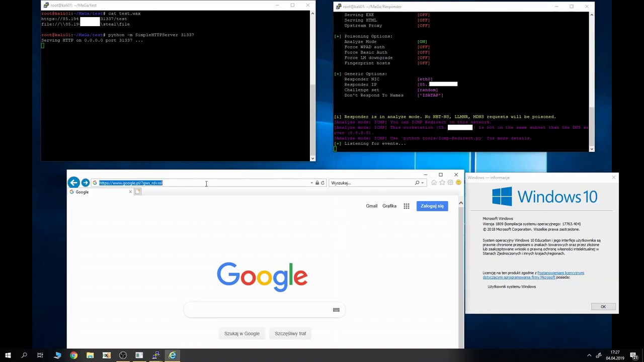The image size is (644, 362).
Task: Click the MaGa/test terminal title bar icon
Action: click(x=46, y=5)
